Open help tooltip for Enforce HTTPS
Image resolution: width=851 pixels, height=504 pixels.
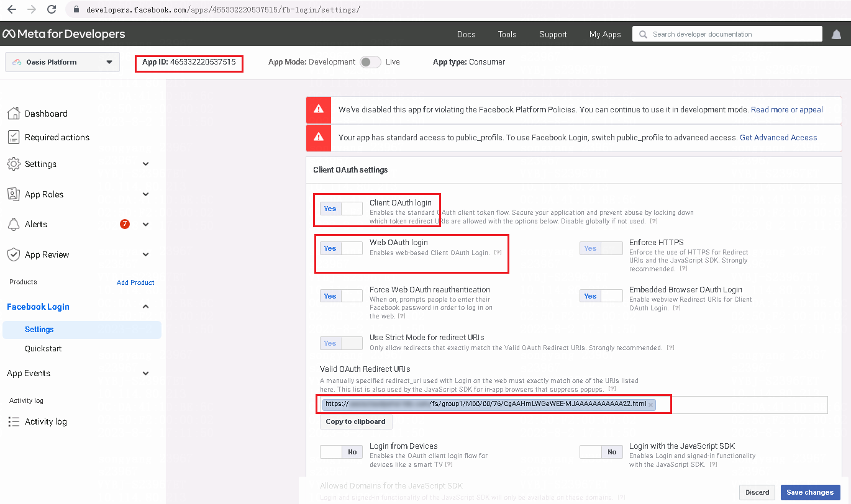coord(683,269)
